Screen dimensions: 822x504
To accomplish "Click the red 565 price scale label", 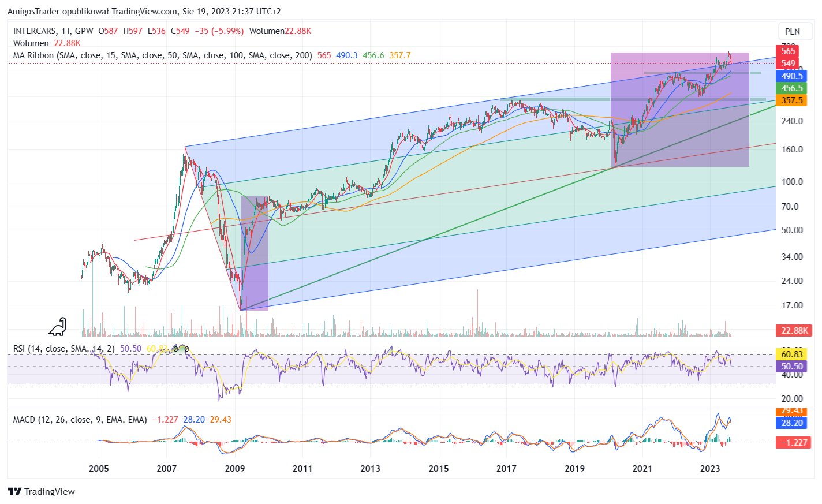I will coord(788,51).
